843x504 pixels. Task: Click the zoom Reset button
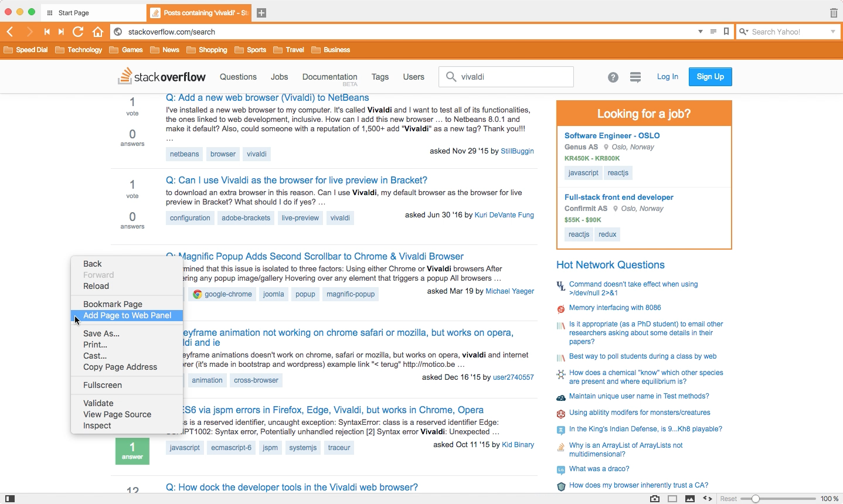point(729,499)
